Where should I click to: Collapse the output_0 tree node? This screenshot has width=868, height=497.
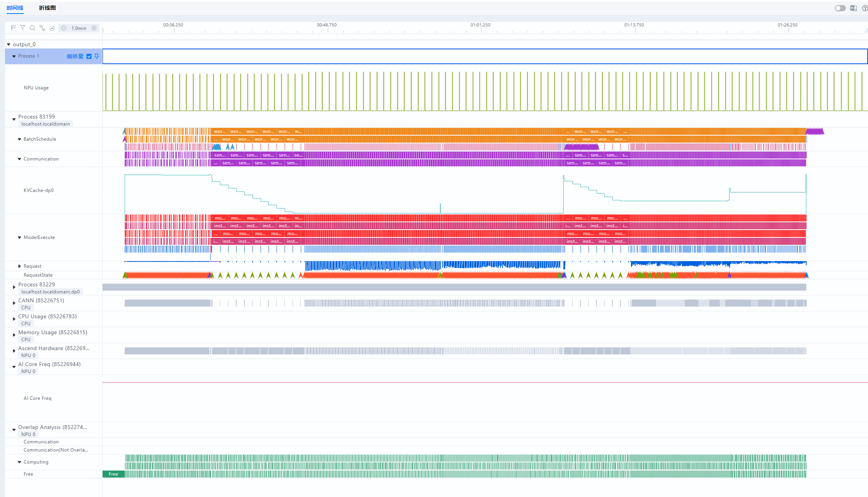tap(9, 45)
